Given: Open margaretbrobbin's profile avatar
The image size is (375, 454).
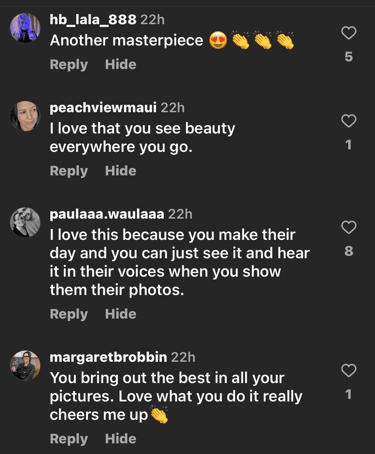Looking at the screenshot, I should (x=25, y=365).
